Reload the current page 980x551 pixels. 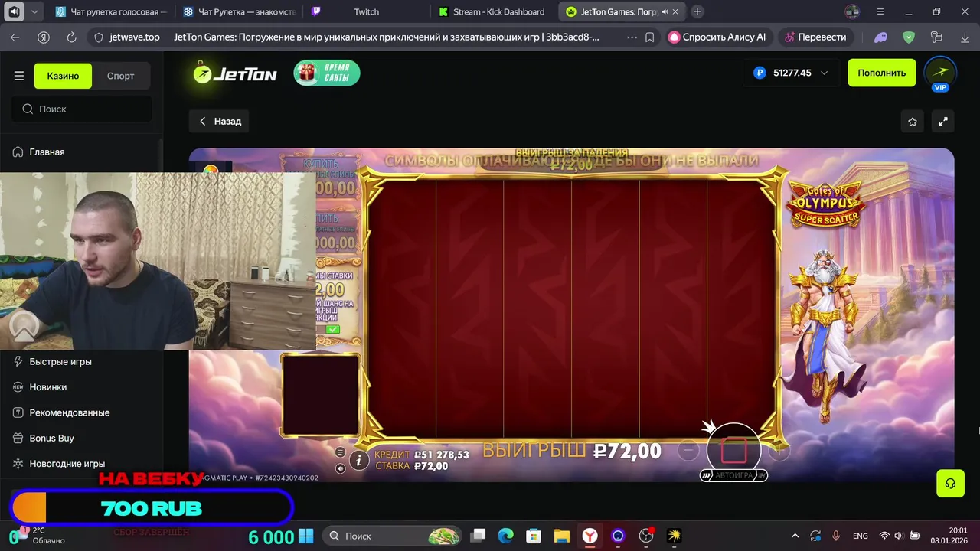point(71,37)
